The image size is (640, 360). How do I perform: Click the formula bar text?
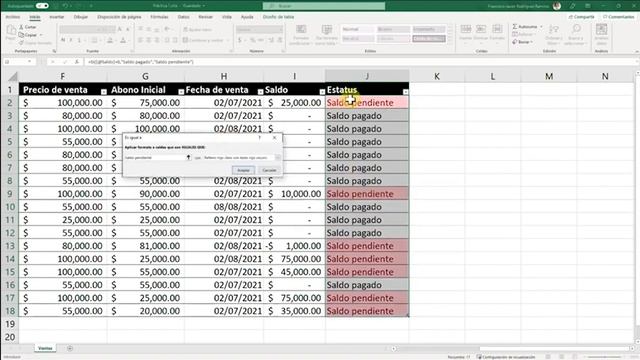click(x=141, y=62)
